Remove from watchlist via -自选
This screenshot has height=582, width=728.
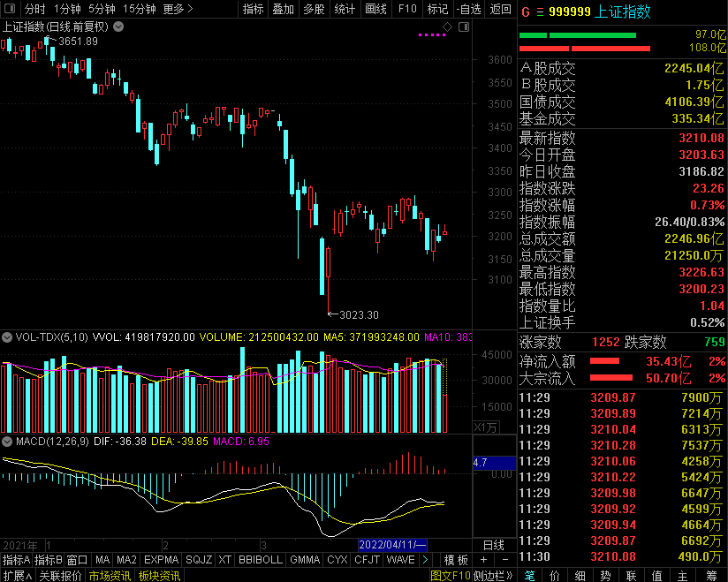[x=468, y=9]
